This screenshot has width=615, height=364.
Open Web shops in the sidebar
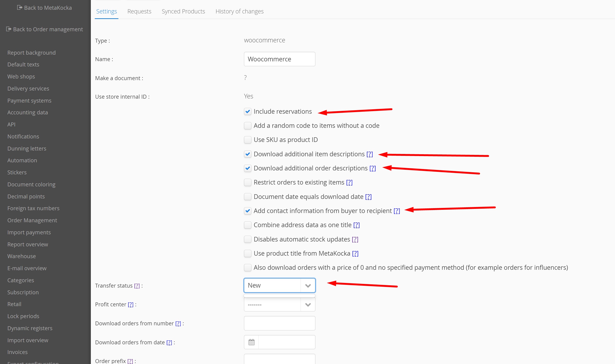point(21,77)
